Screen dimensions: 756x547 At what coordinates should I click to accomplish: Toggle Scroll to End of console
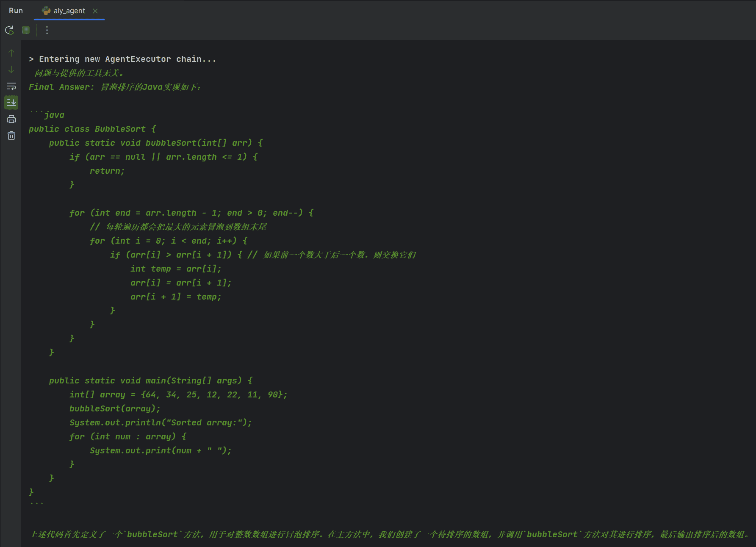(x=11, y=103)
